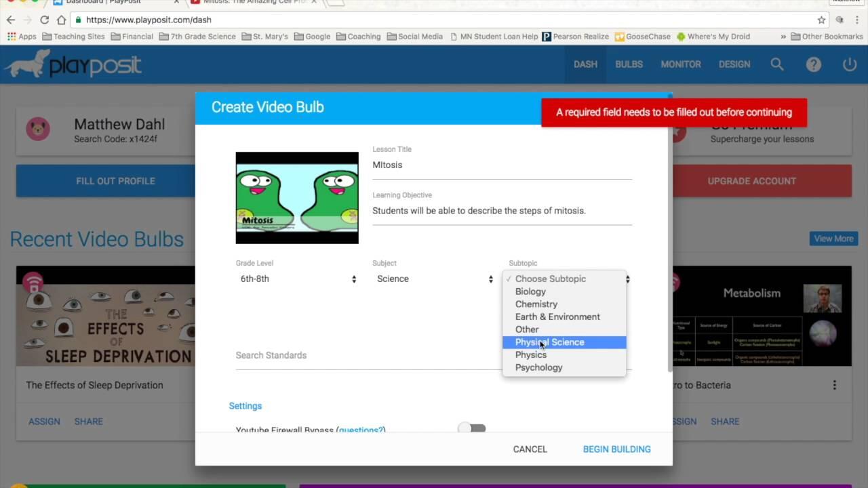This screenshot has width=868, height=488.
Task: Click the power logout icon
Action: click(850, 64)
